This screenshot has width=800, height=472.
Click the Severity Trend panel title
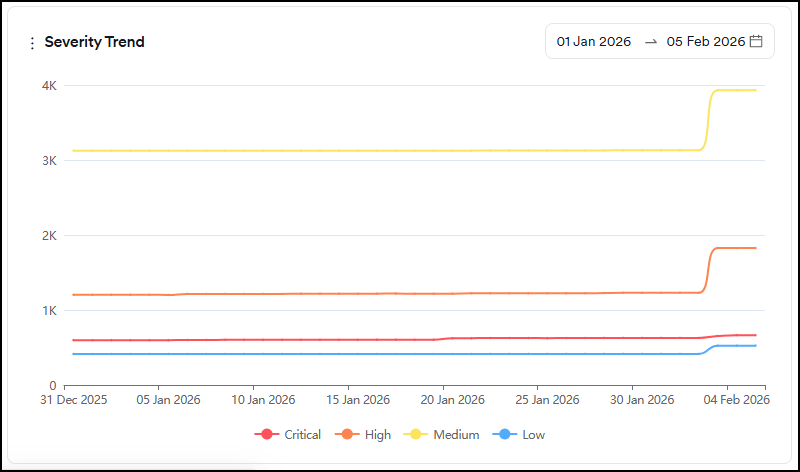[x=95, y=42]
